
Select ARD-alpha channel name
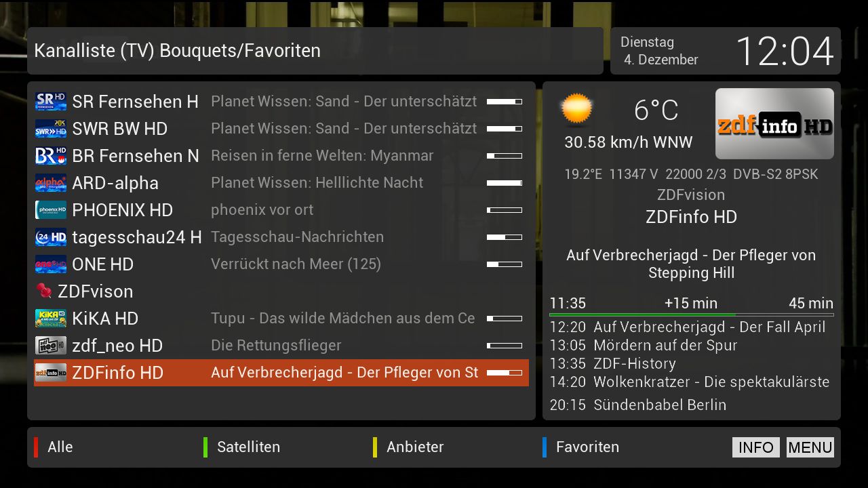(115, 183)
